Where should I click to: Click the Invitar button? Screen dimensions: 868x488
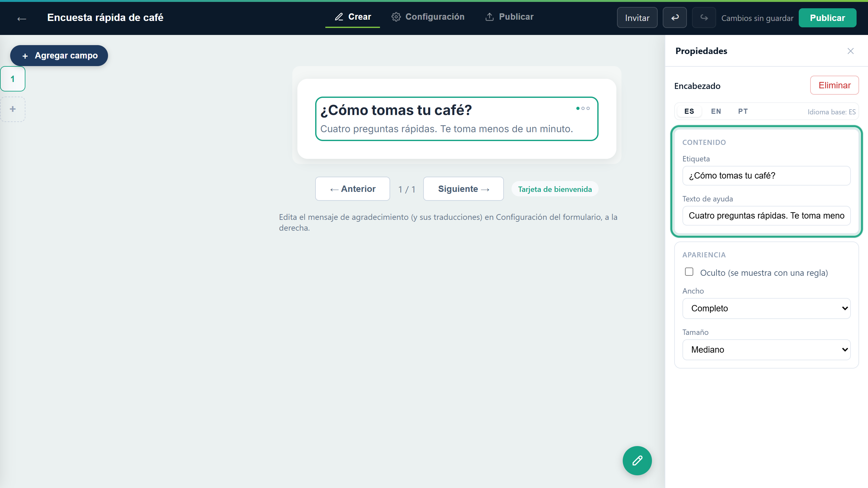(637, 17)
